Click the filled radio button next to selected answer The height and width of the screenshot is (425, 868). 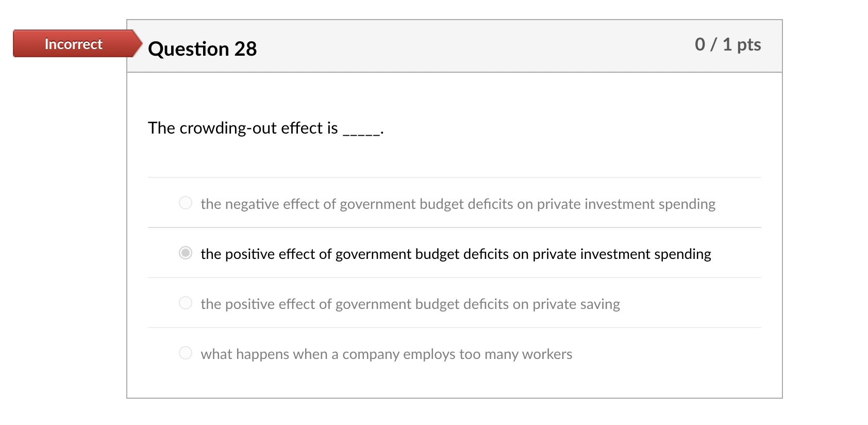pos(185,253)
